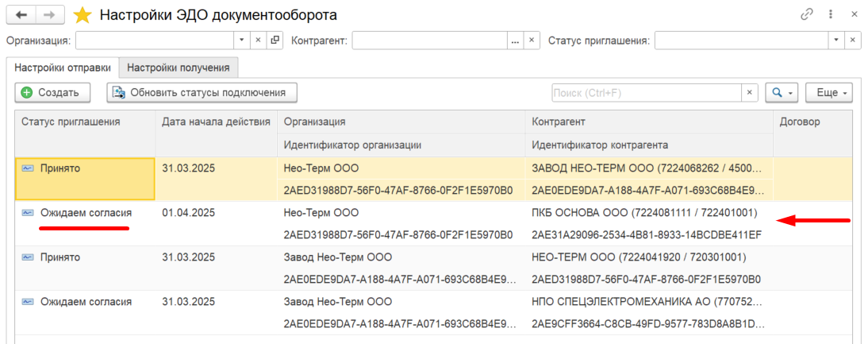Open the selected Организация via open icon
This screenshot has width=868, height=344.
coord(275,41)
